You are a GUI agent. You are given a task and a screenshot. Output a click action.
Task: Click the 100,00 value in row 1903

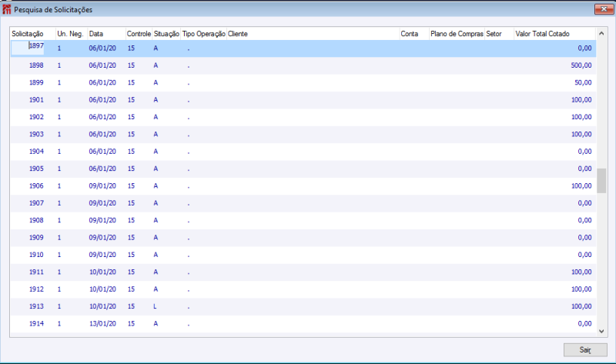point(581,135)
